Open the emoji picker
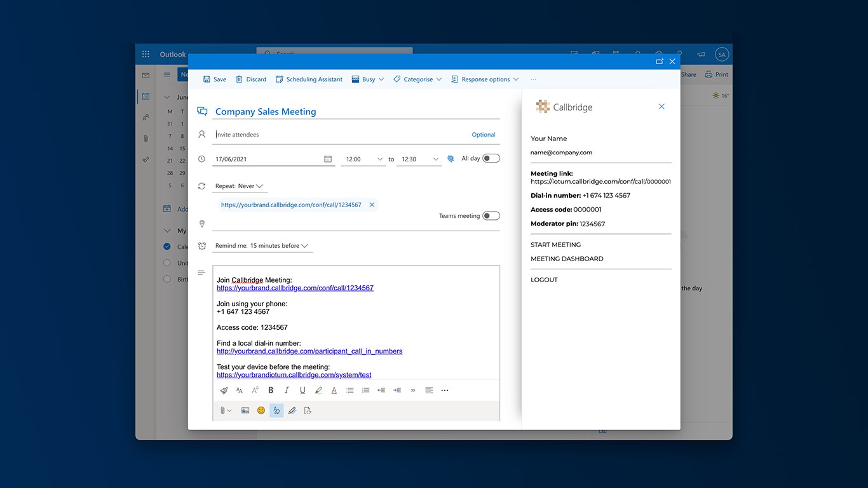868x488 pixels. click(x=261, y=410)
